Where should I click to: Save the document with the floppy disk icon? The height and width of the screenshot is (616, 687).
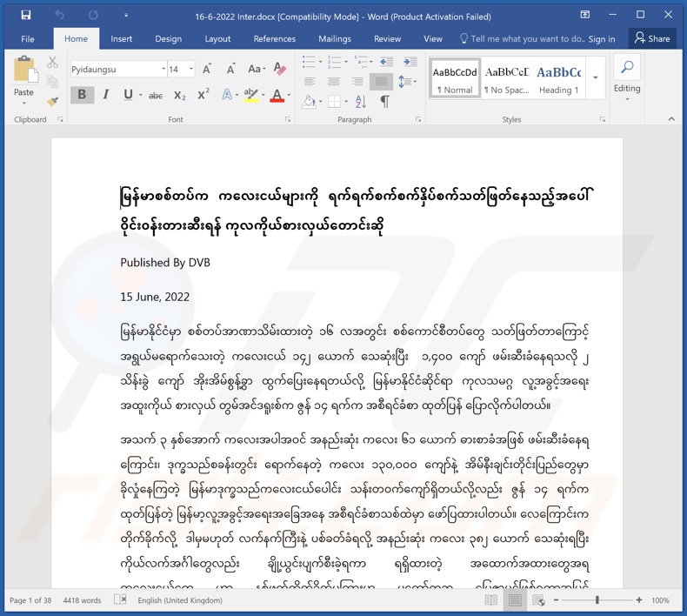coord(26,15)
